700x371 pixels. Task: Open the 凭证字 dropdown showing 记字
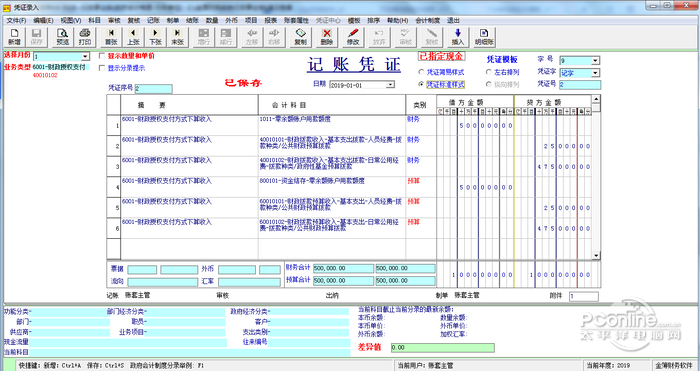(595, 73)
